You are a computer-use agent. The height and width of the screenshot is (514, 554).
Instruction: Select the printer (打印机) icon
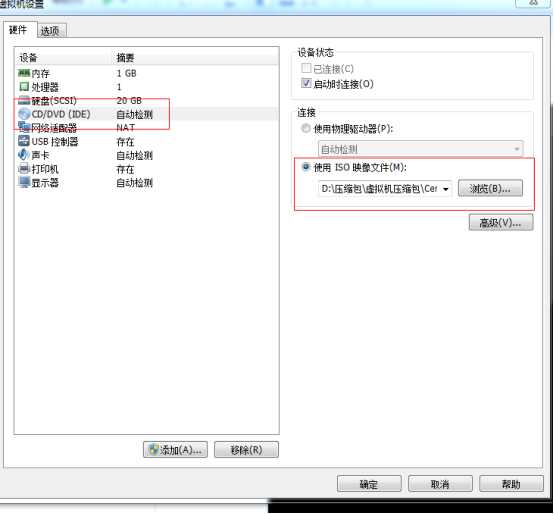tap(24, 169)
